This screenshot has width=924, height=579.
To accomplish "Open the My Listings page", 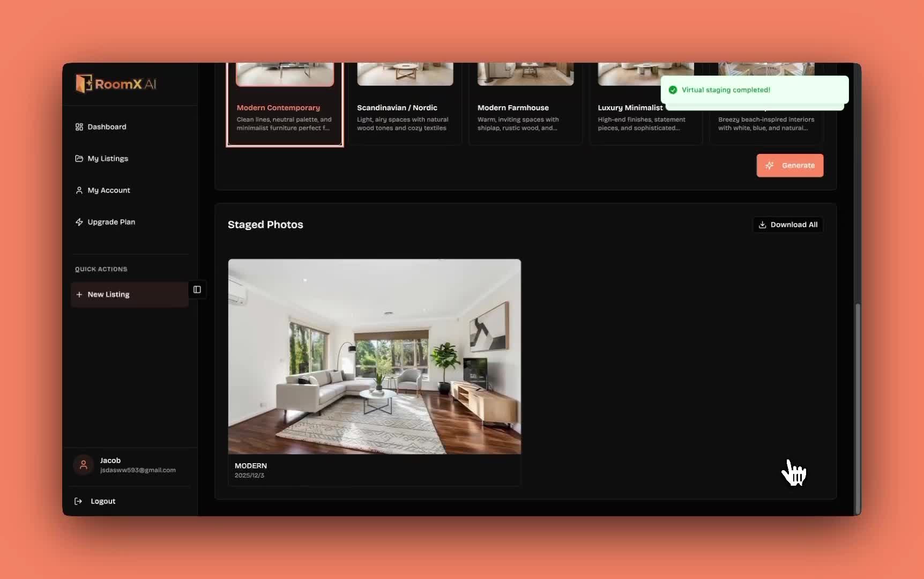I will tap(108, 159).
